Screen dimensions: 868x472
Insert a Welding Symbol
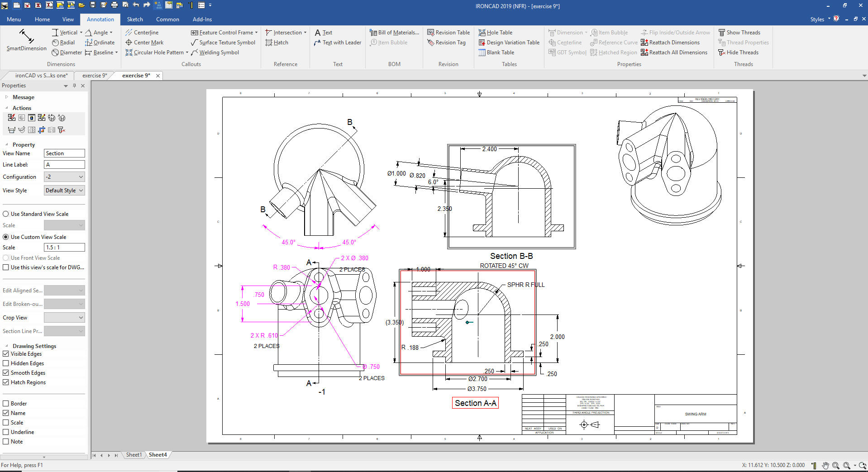215,52
